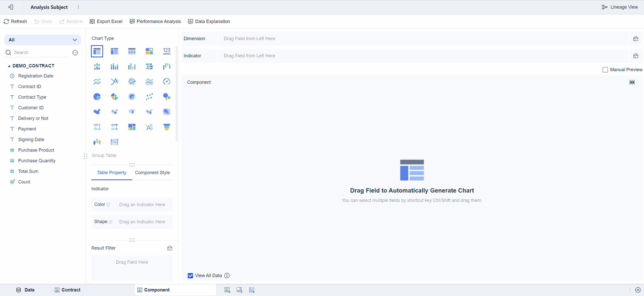Viewport: 644px width, 296px height.
Task: Uncheck the View All Data option
Action: pyautogui.click(x=190, y=275)
